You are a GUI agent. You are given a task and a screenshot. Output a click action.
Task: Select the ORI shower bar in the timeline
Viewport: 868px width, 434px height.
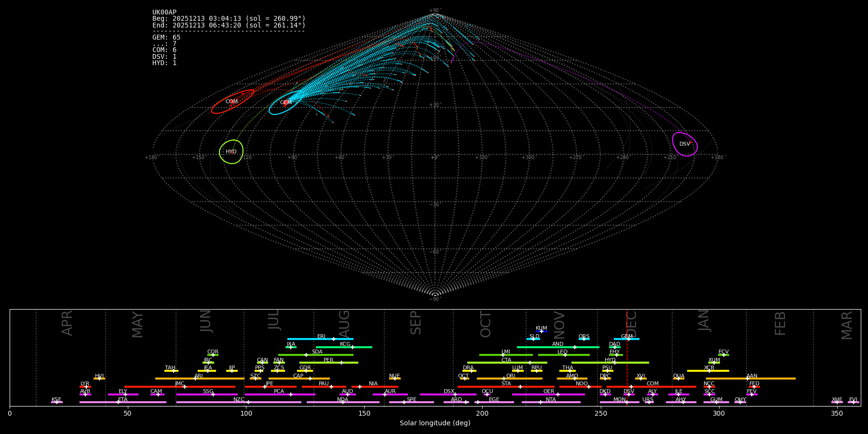(x=509, y=379)
